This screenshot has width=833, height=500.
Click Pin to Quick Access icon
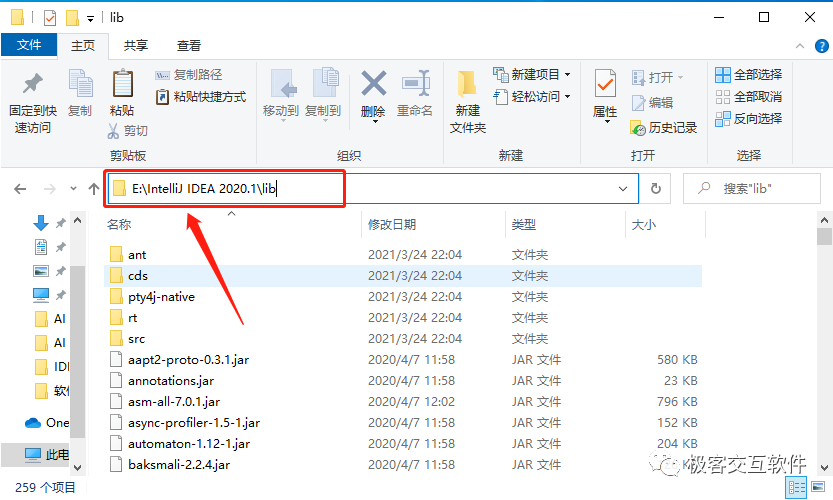[x=32, y=83]
